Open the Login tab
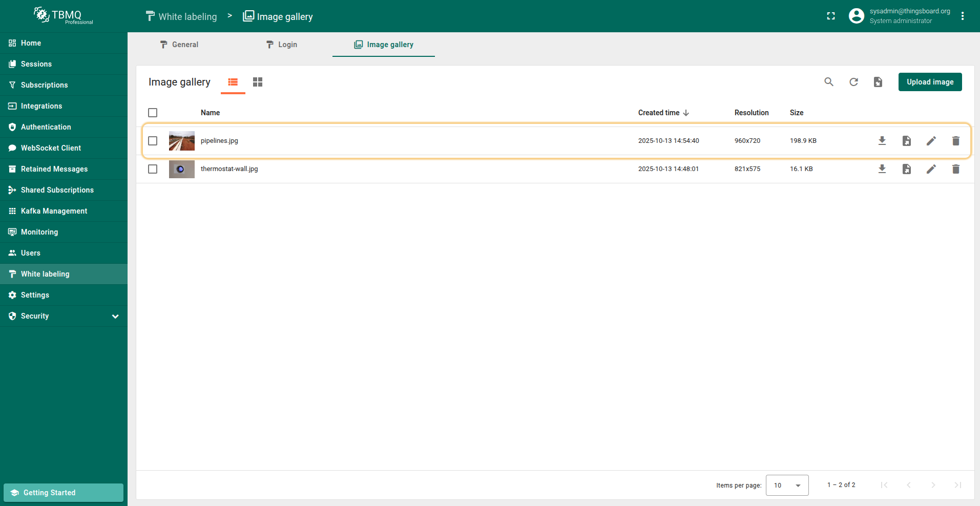Screen dimensions: 980x506 point(281,45)
